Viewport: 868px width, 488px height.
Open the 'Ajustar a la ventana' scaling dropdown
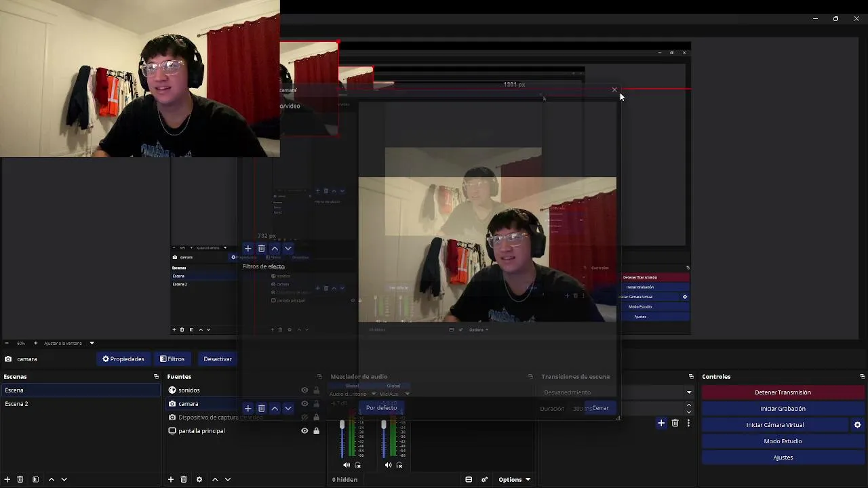[x=69, y=343]
